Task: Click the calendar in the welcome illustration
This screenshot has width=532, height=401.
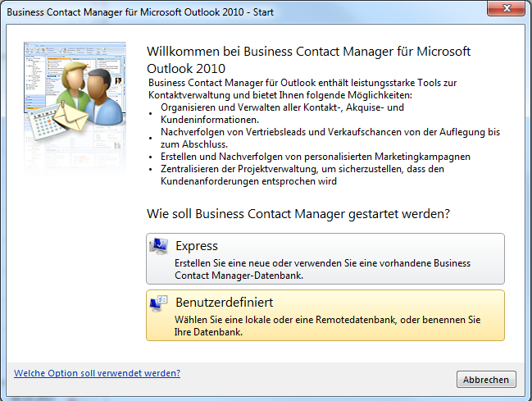Action: pos(45,125)
